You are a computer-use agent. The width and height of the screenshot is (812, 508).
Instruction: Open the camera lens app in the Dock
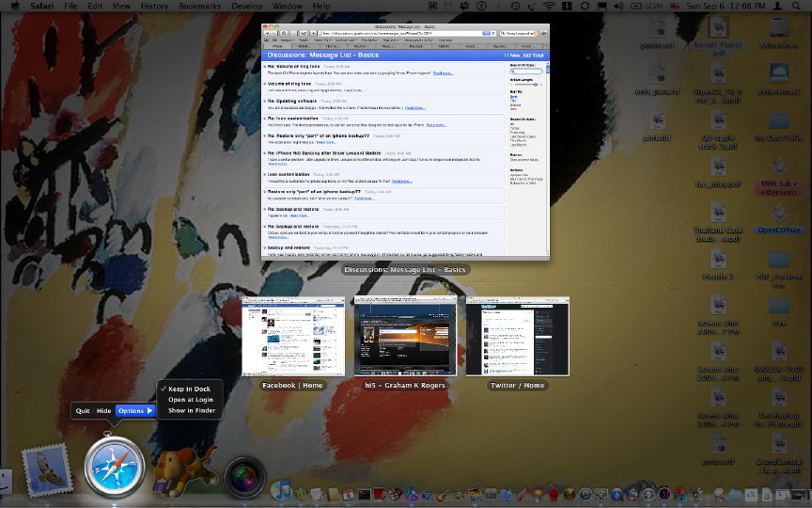245,478
